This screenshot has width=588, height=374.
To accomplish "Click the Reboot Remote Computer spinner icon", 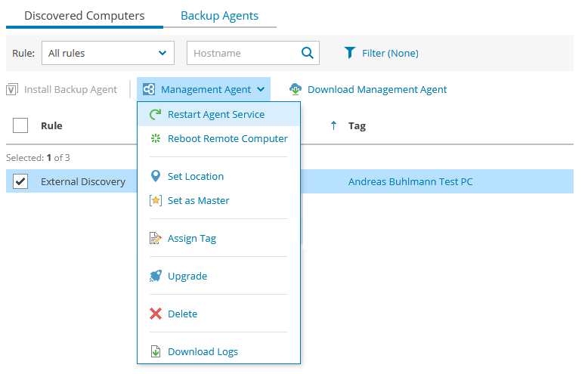I will click(x=155, y=138).
